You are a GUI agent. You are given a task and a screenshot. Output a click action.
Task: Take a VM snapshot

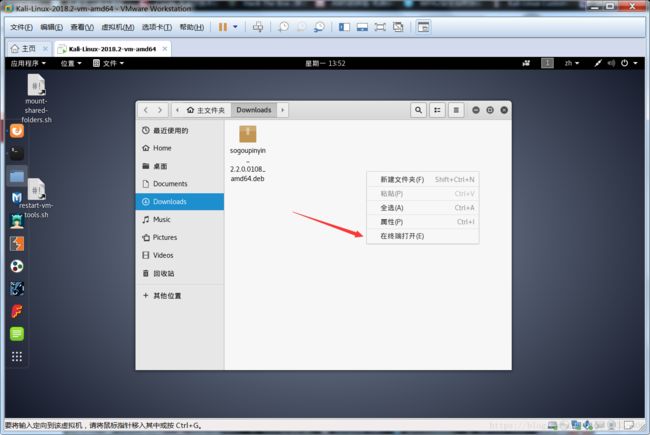pos(284,27)
